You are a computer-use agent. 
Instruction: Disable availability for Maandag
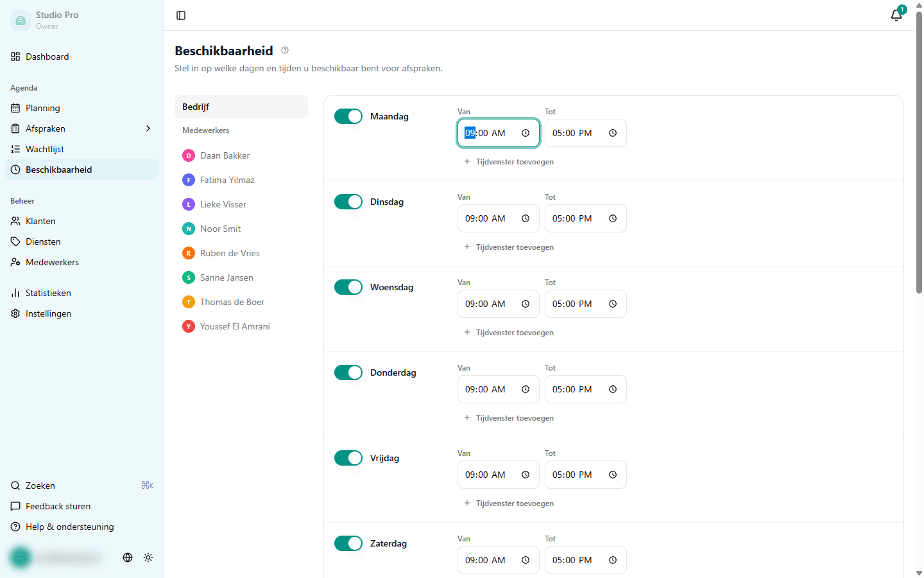point(348,116)
